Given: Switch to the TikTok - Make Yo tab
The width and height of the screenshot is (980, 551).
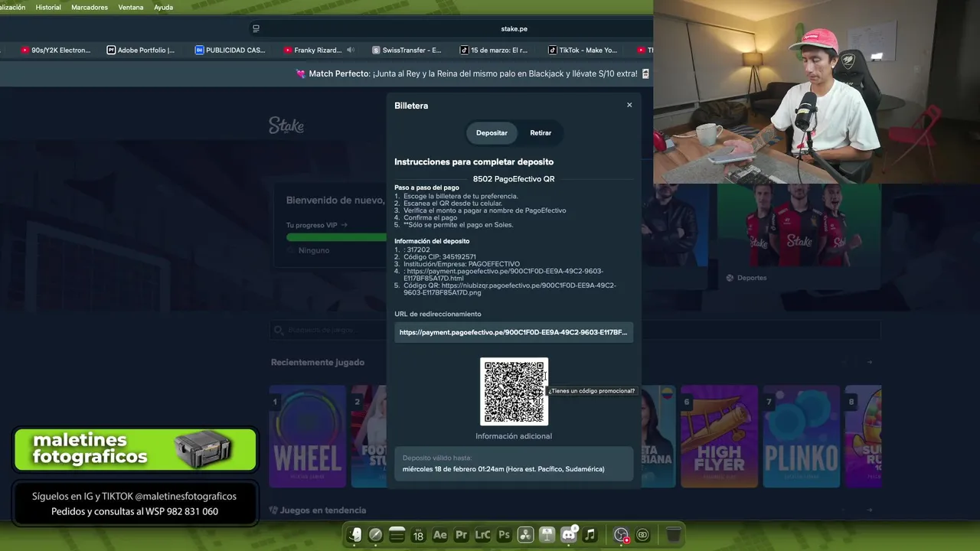Looking at the screenshot, I should 583,50.
